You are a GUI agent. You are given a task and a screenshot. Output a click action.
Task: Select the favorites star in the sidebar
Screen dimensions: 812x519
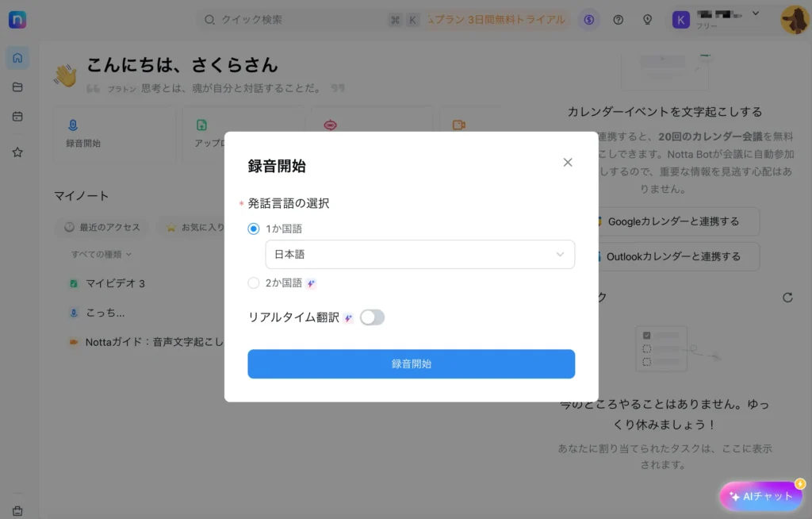pyautogui.click(x=17, y=152)
